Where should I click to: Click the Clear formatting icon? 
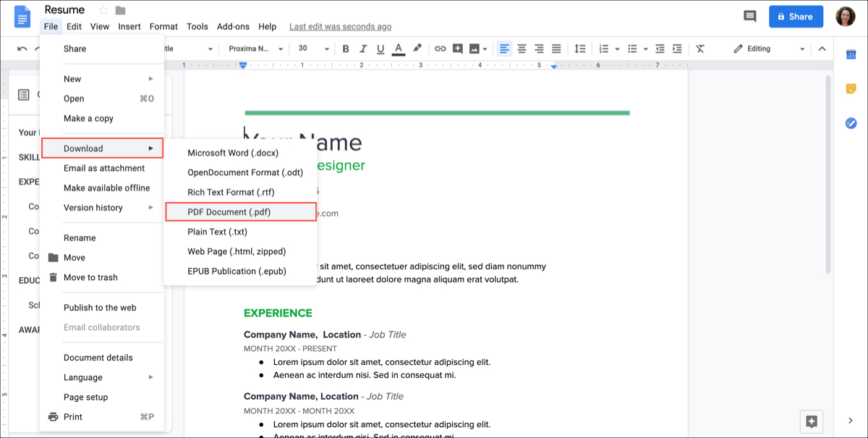tap(699, 49)
